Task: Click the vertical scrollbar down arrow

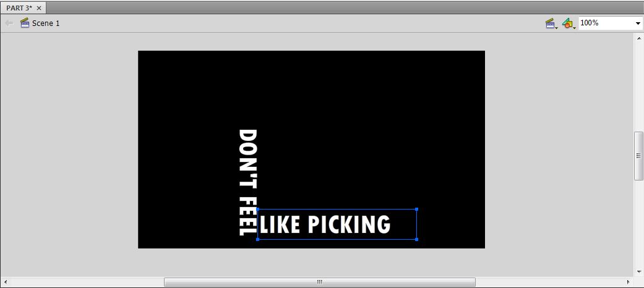Action: [x=638, y=271]
